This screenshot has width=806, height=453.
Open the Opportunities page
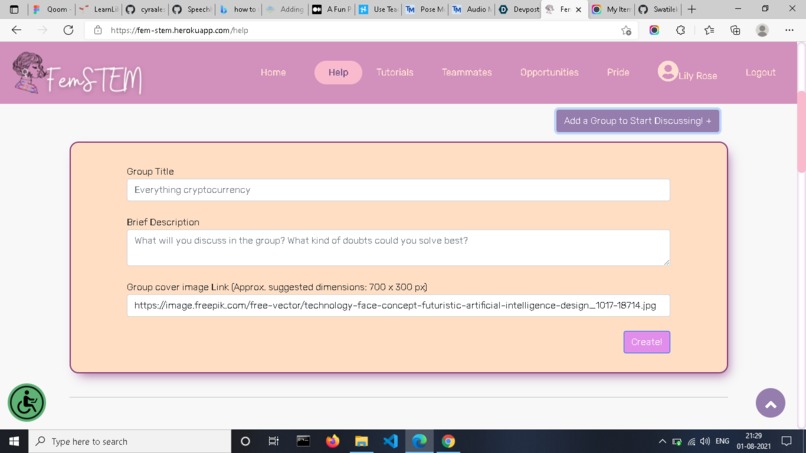[549, 73]
